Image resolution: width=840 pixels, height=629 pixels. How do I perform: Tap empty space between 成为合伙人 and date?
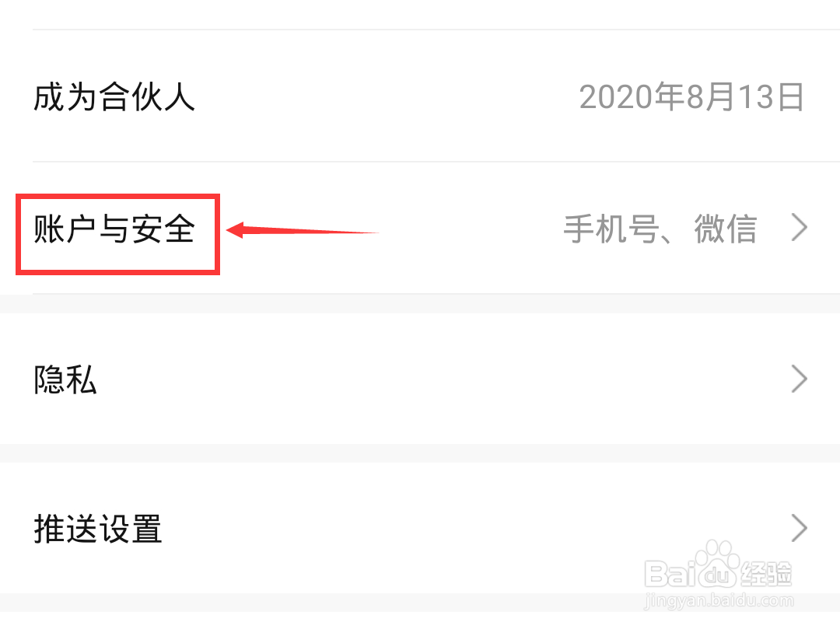386,97
